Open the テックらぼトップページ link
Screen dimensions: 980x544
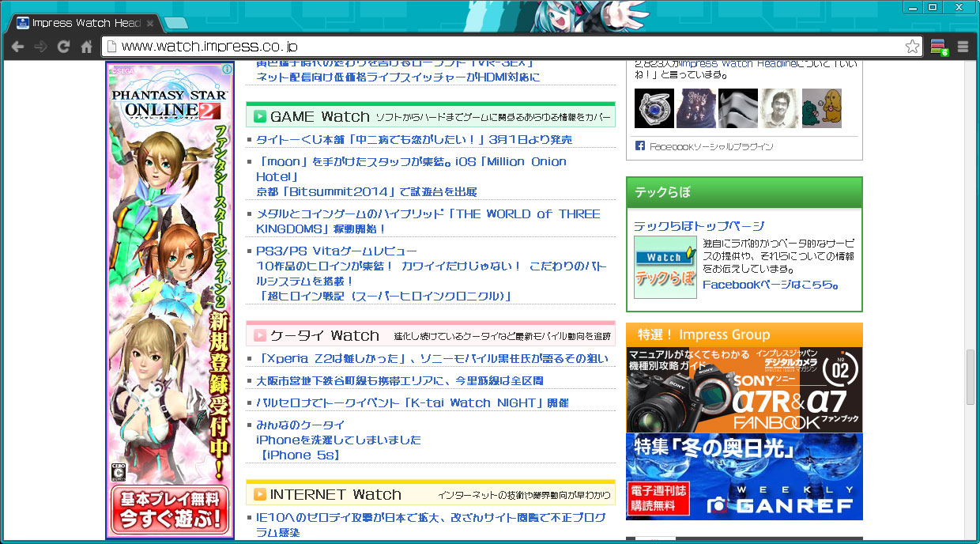pos(699,226)
